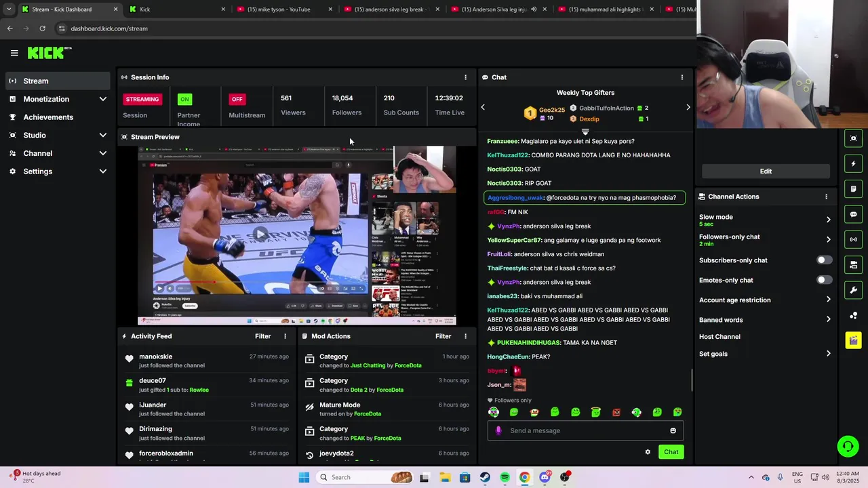868x488 pixels.
Task: Switch to anderson silva leg break tab
Action: click(392, 9)
